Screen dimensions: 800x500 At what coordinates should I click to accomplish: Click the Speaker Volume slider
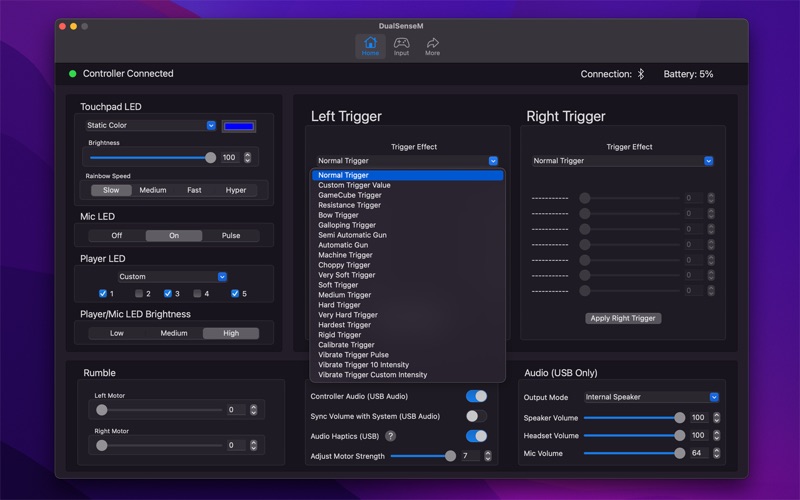tap(634, 417)
